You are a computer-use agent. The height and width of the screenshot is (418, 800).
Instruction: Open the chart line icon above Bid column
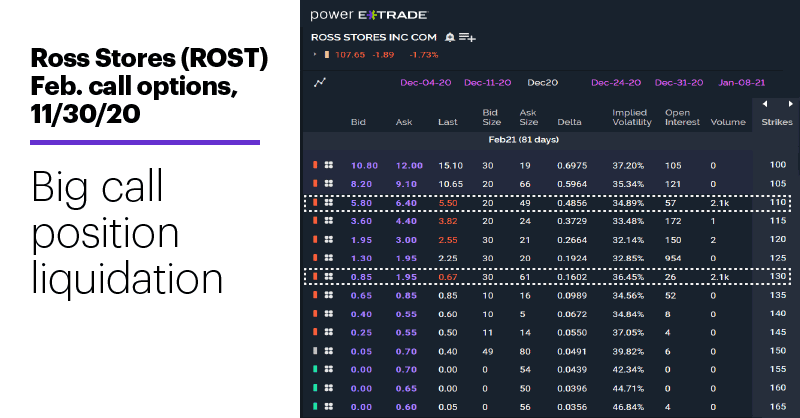point(320,82)
